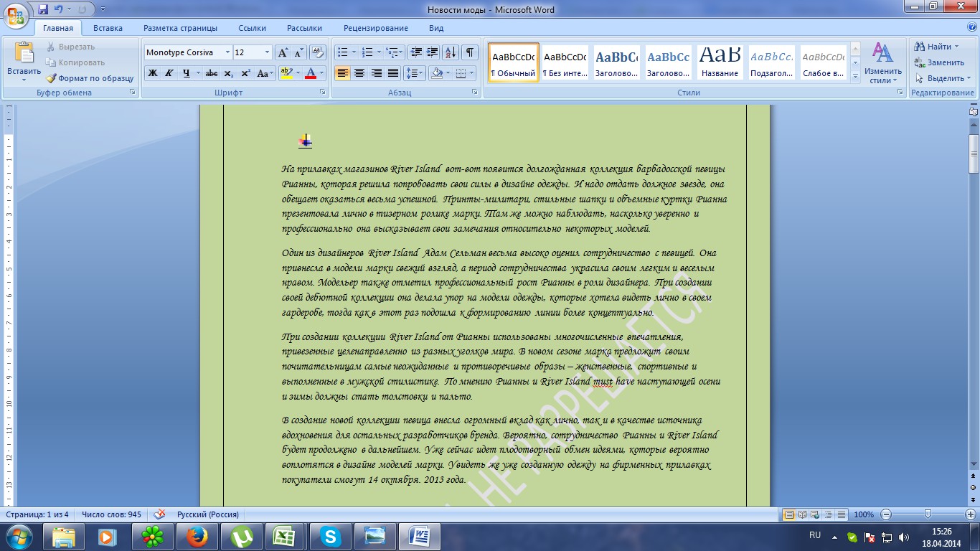980x551 pixels.
Task: Decrease paragraph indent
Action: pyautogui.click(x=415, y=52)
